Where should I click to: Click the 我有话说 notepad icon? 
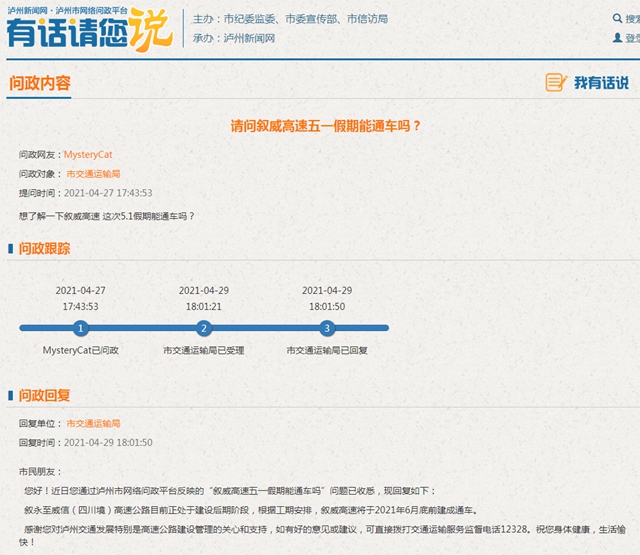point(556,82)
